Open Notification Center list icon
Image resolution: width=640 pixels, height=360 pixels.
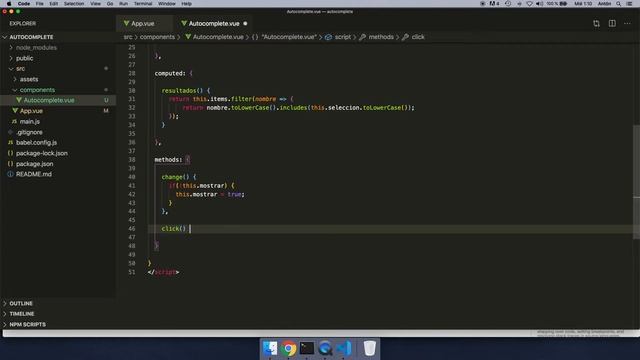click(629, 4)
